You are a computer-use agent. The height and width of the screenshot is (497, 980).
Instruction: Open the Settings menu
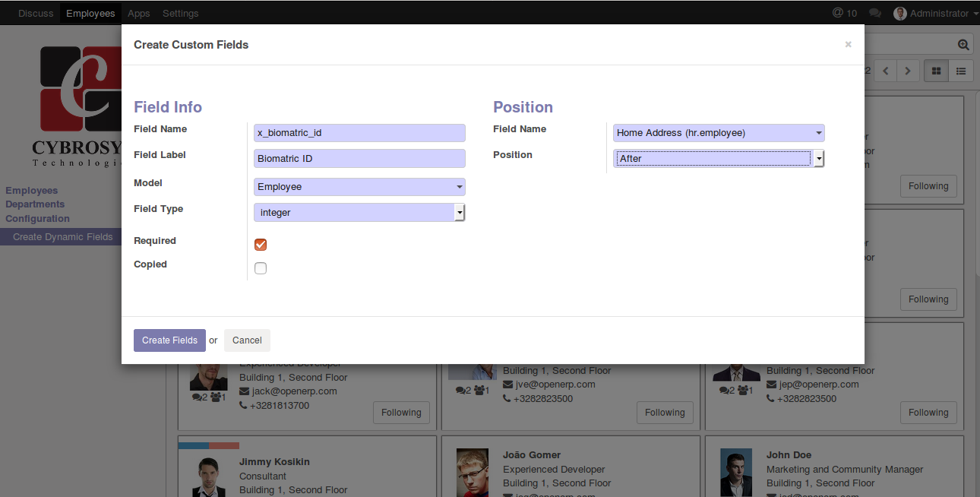[180, 13]
